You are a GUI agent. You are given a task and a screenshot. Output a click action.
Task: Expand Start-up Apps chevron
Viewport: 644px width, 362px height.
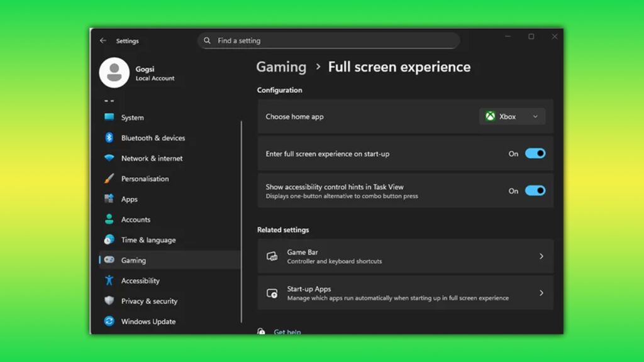(541, 293)
